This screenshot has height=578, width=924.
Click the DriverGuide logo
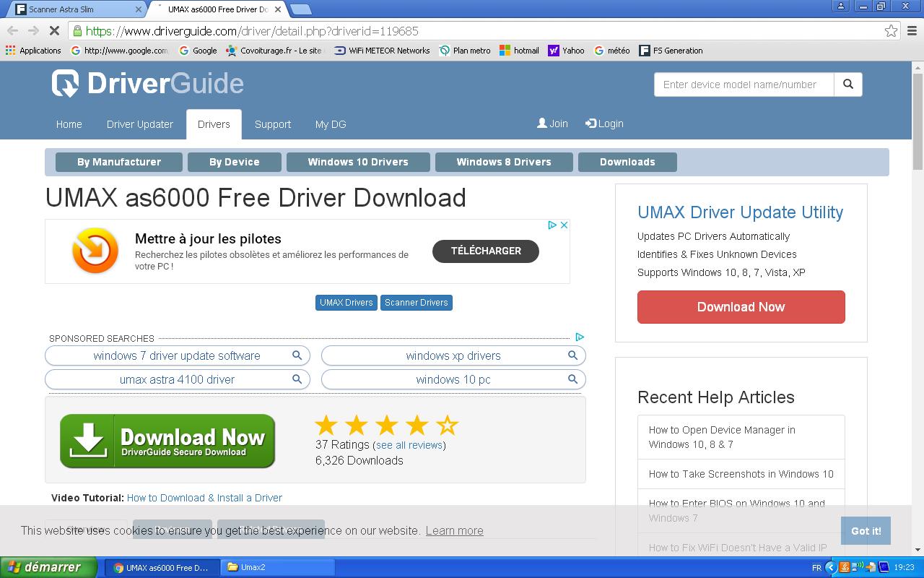(148, 83)
